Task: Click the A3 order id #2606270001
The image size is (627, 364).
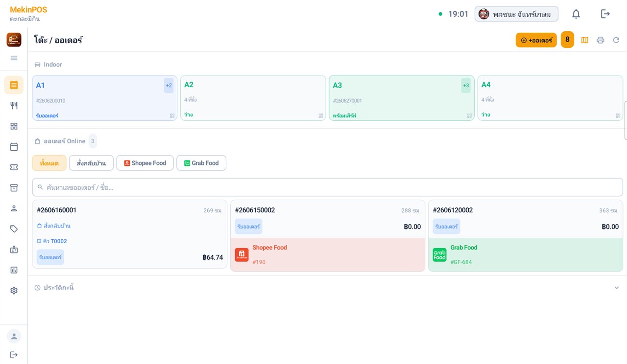Action: click(347, 101)
